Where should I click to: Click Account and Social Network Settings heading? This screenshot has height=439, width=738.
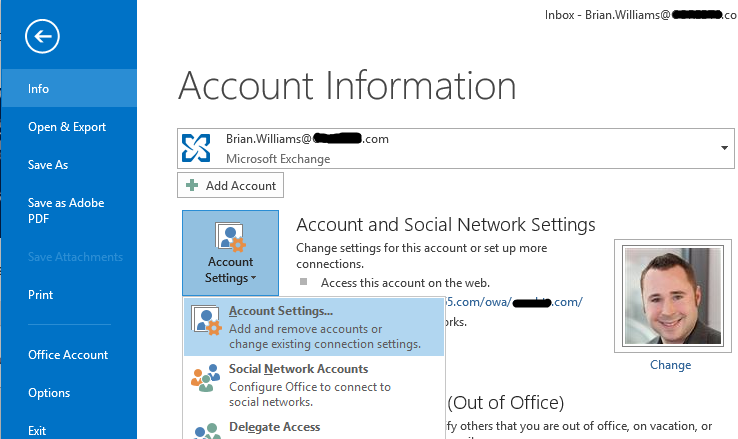coord(446,225)
